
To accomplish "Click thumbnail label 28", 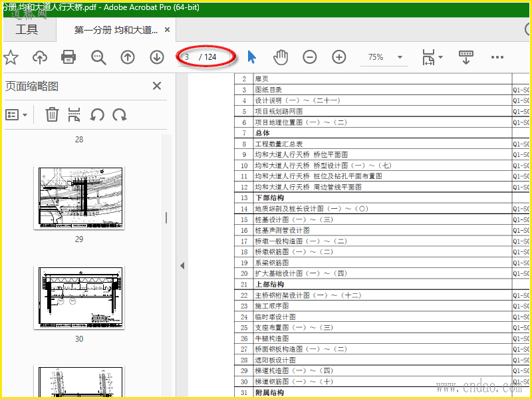I will (79, 139).
